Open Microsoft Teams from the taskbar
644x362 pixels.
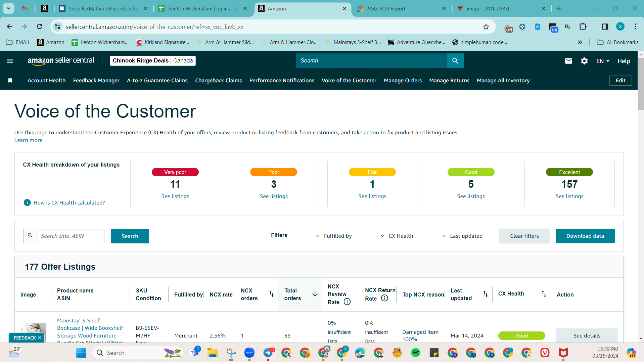(195, 352)
